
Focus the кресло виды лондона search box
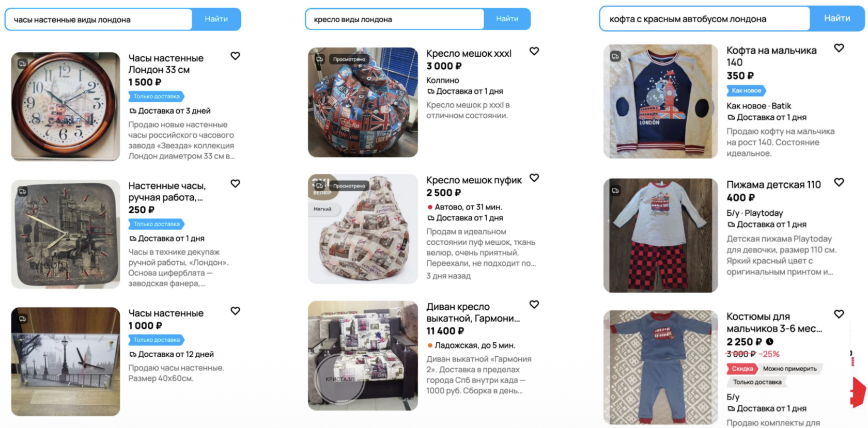pos(395,19)
